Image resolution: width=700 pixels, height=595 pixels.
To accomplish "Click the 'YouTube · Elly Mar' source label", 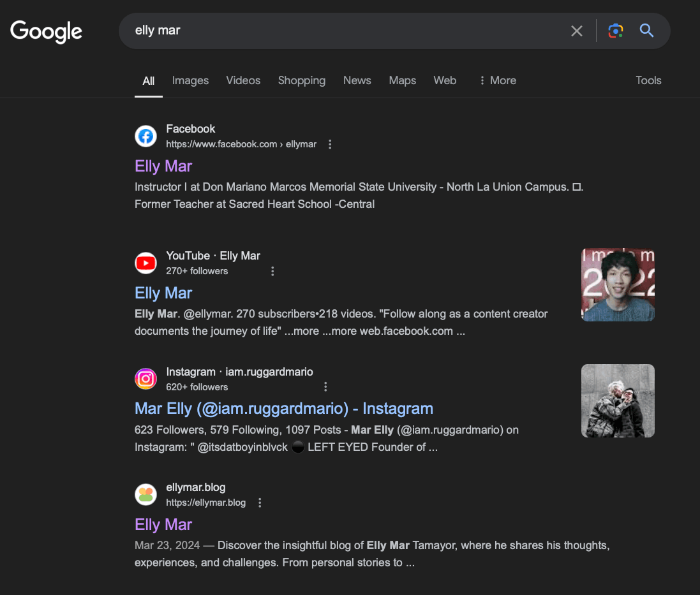I will pos(213,256).
